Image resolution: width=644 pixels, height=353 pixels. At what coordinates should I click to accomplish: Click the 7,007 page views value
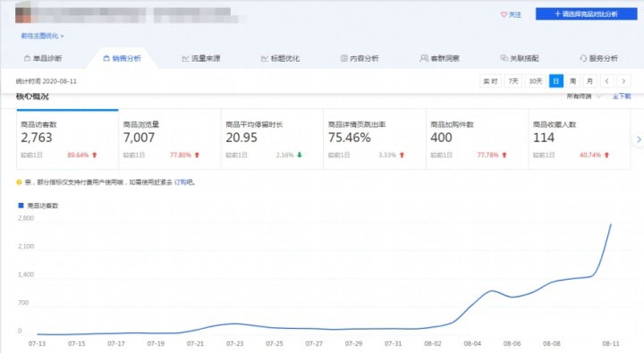pos(139,138)
